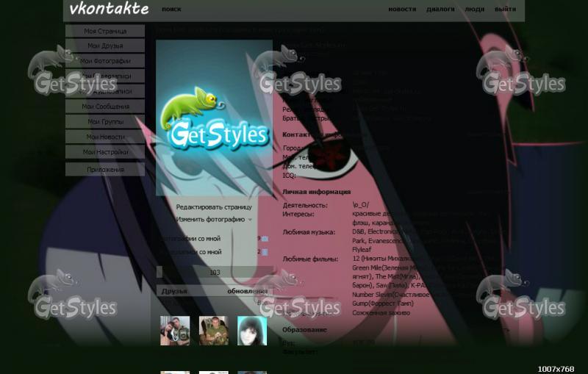
Task: Click the поиск search link
Action: pyautogui.click(x=171, y=10)
